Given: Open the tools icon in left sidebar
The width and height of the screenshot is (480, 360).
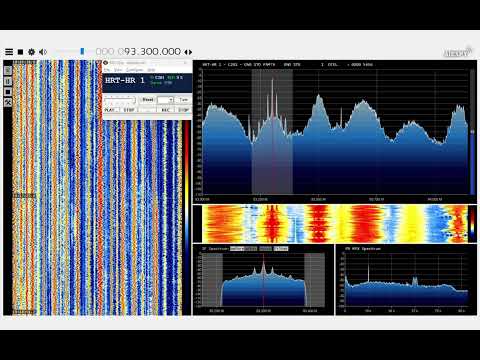Looking at the screenshot, I should (x=8, y=102).
